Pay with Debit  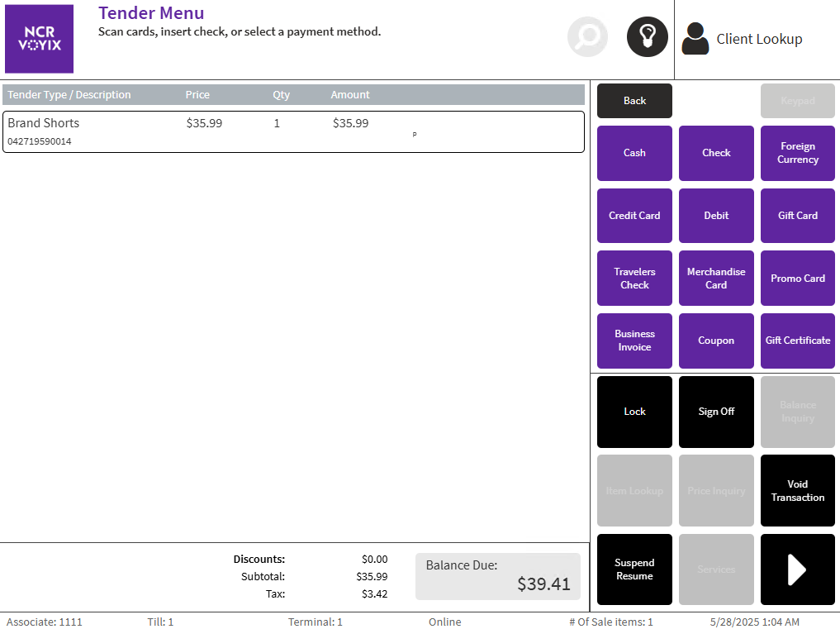point(716,216)
